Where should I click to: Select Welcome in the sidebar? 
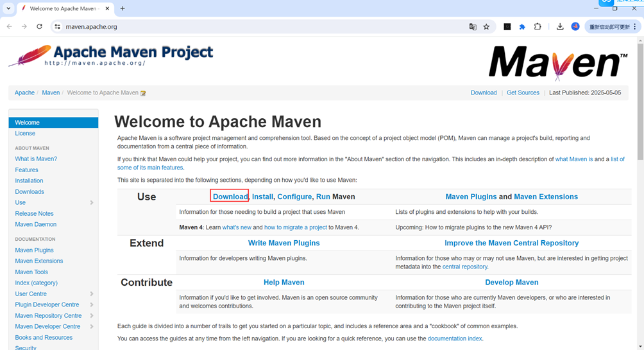pos(53,123)
